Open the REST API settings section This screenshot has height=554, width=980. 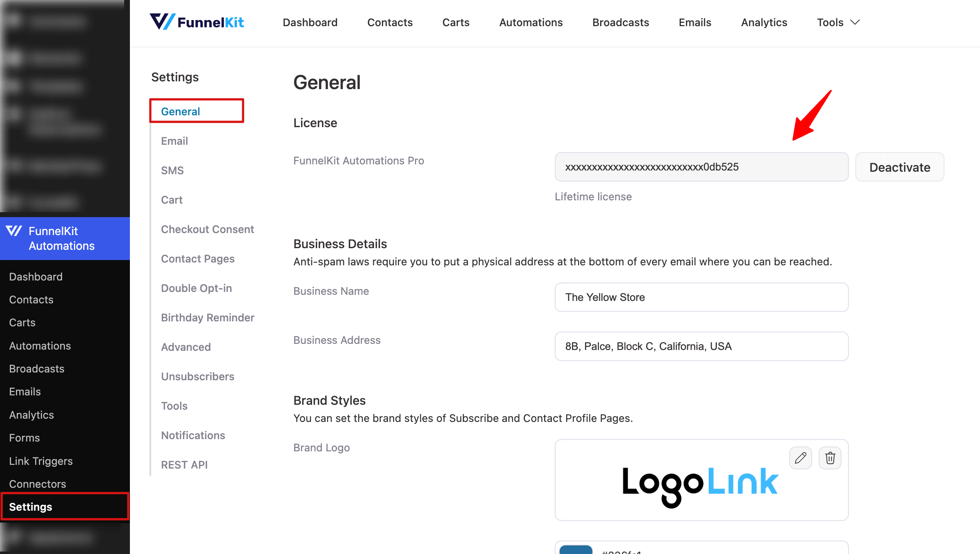[x=184, y=464]
